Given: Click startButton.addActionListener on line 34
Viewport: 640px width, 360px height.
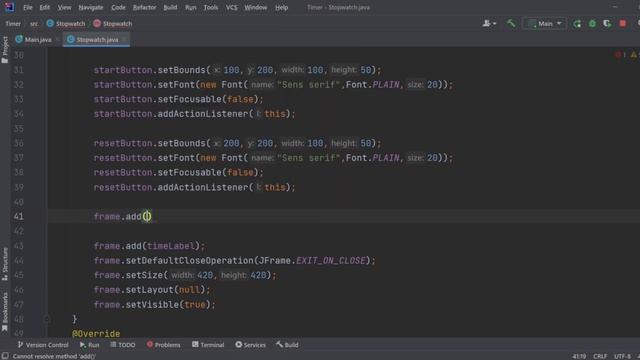Looking at the screenshot, I should (x=171, y=114).
